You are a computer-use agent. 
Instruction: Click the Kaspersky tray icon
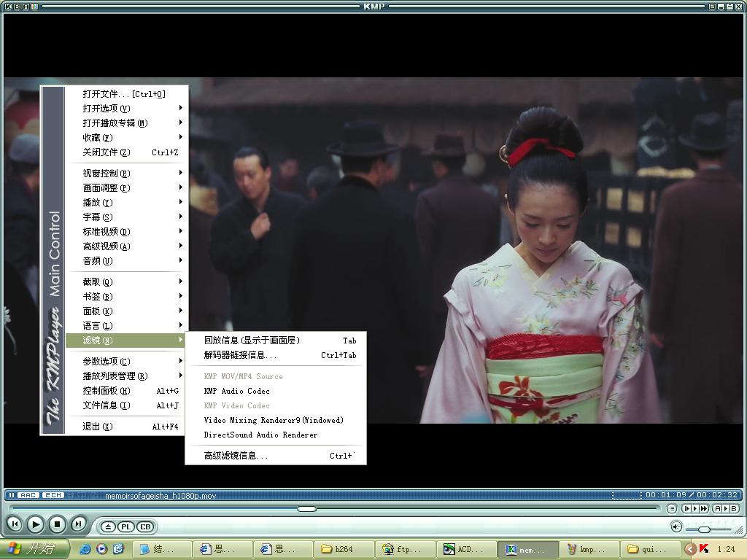(704, 549)
